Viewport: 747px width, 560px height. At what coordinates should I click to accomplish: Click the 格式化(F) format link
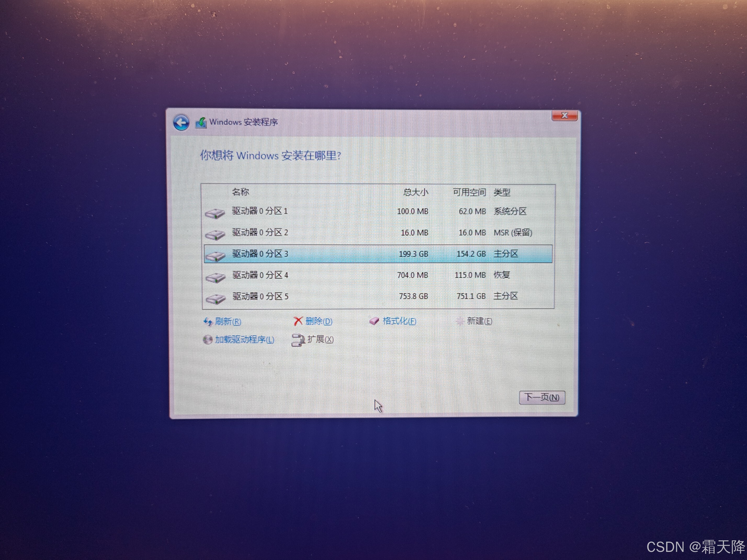tap(399, 321)
